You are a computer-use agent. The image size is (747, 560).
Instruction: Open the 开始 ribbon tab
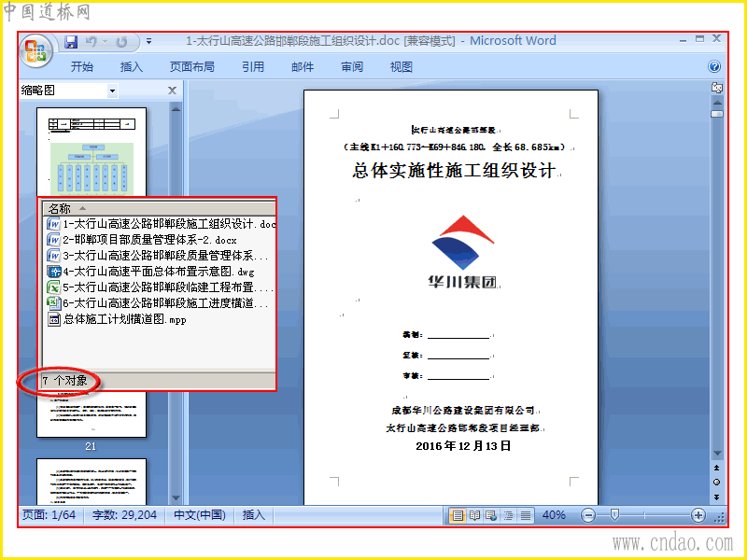pyautogui.click(x=82, y=66)
